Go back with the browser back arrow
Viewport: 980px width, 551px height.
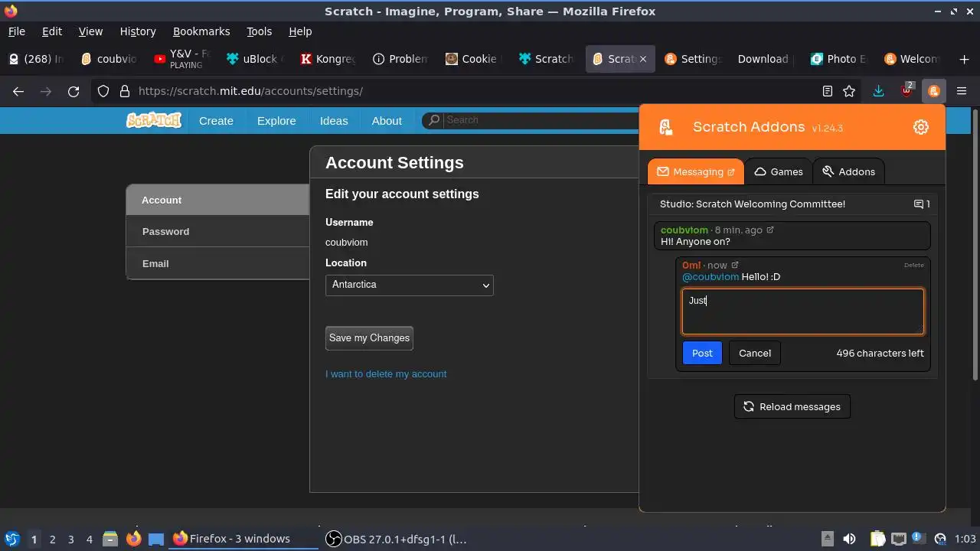click(18, 91)
